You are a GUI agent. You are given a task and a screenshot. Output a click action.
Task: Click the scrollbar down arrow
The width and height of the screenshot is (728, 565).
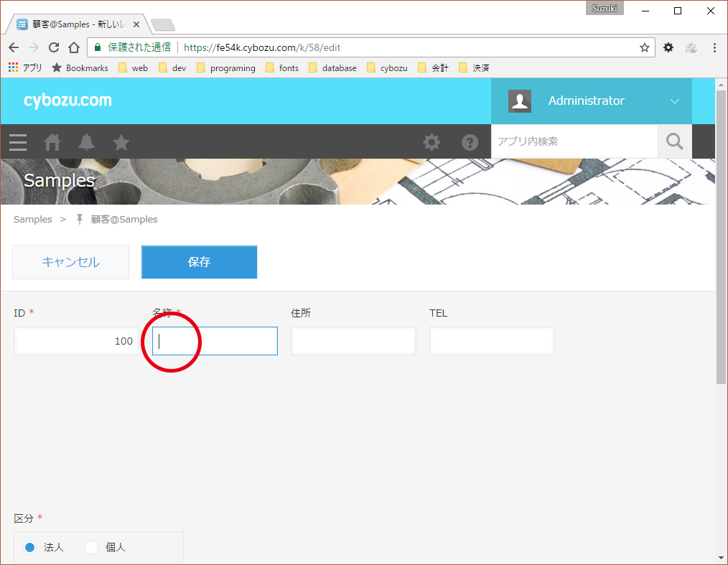[721, 558]
